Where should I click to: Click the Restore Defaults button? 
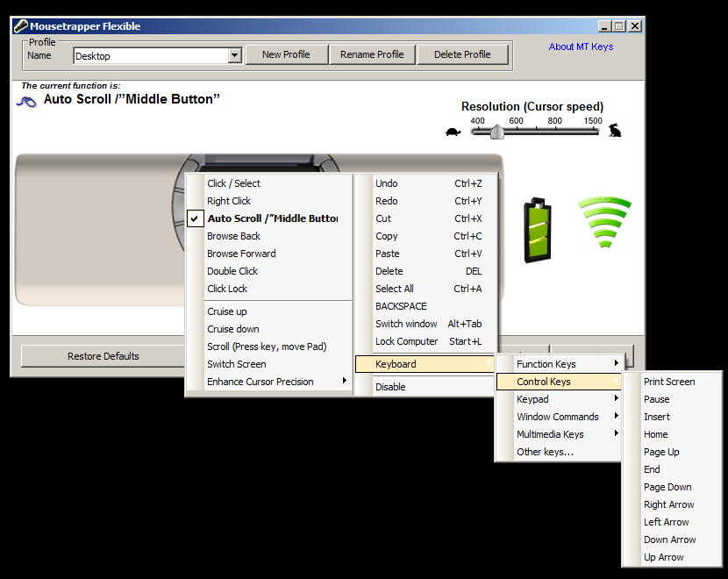pos(103,356)
